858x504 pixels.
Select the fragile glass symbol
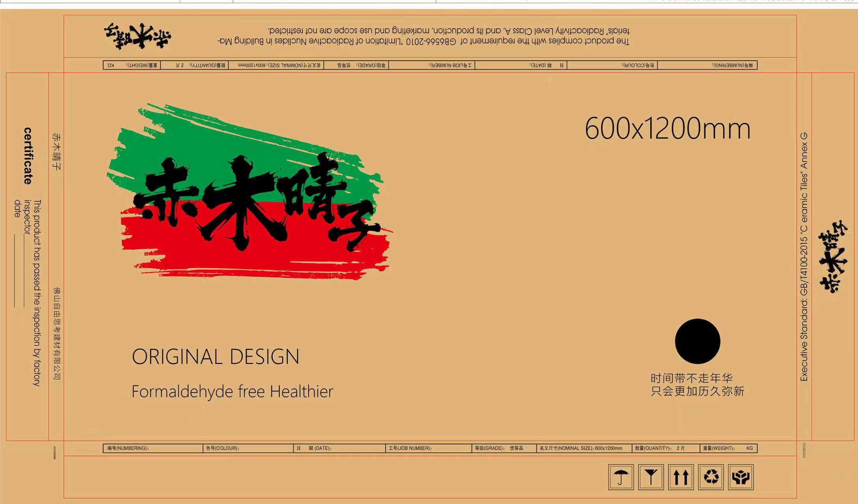tap(651, 478)
